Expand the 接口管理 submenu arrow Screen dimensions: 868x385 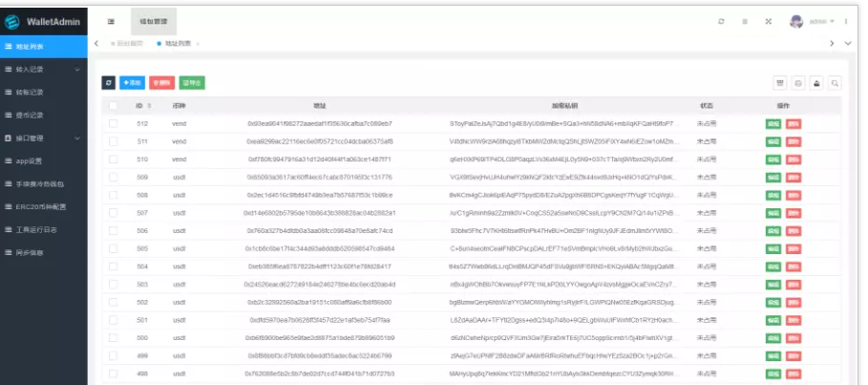[x=77, y=139]
